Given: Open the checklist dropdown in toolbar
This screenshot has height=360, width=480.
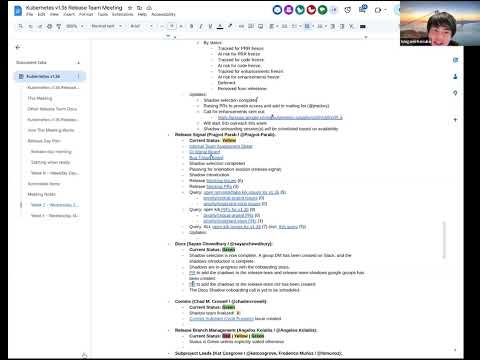Looking at the screenshot, I should pyautogui.click(x=296, y=26).
